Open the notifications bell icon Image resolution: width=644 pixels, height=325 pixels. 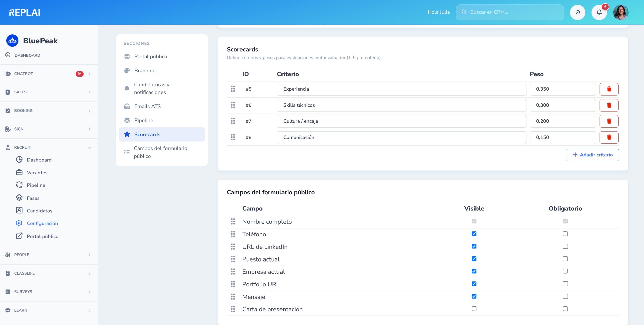599,12
